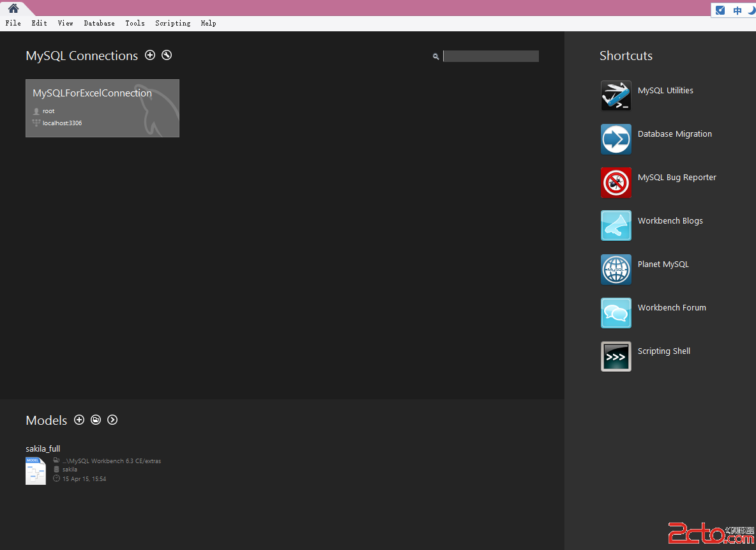Click the localhost:3306 host icon in the connection tile

pos(36,123)
